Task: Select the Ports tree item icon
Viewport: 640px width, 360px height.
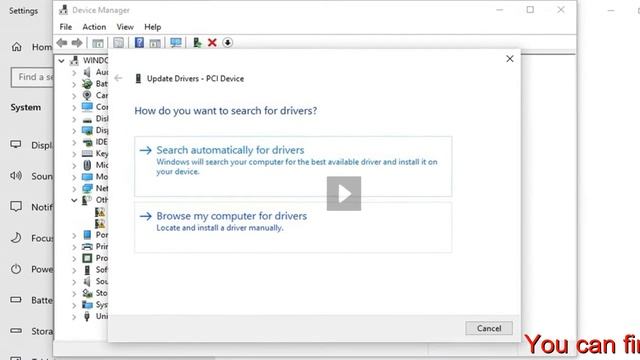Action: click(87, 235)
